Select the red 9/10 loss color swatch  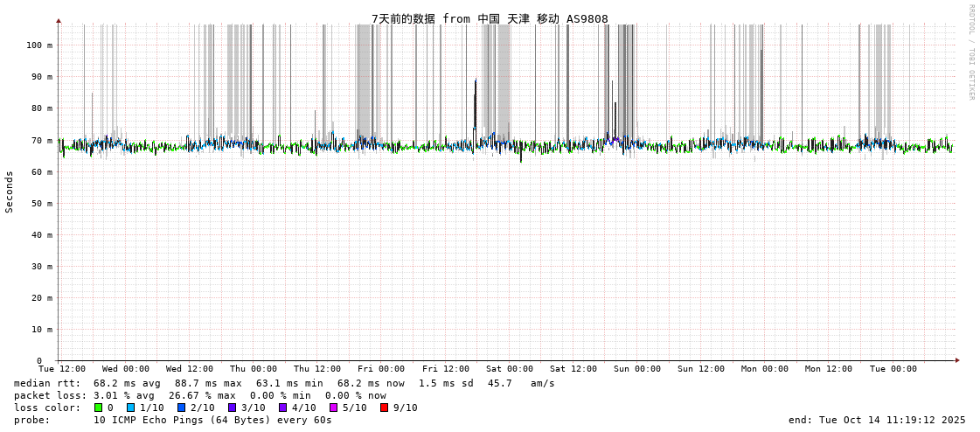click(x=384, y=408)
